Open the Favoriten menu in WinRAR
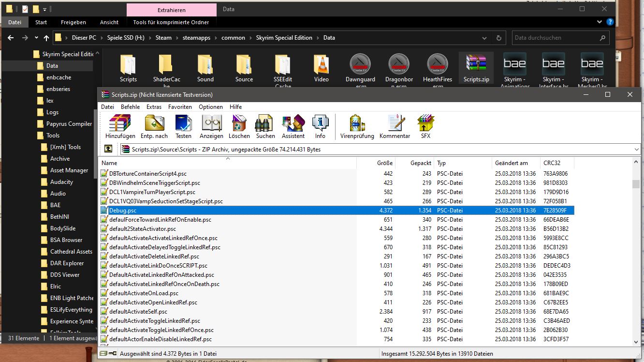The height and width of the screenshot is (362, 644). pyautogui.click(x=180, y=107)
